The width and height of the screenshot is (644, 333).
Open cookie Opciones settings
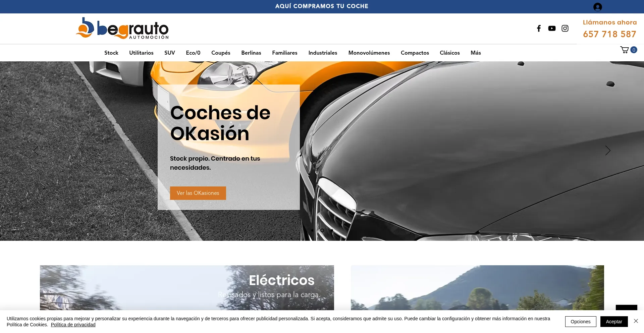[580, 322]
